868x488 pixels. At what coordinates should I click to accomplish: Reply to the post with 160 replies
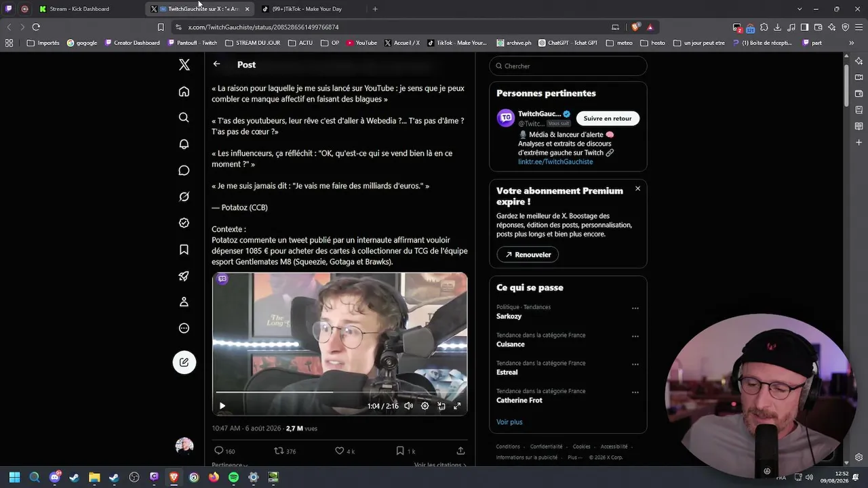click(224, 451)
